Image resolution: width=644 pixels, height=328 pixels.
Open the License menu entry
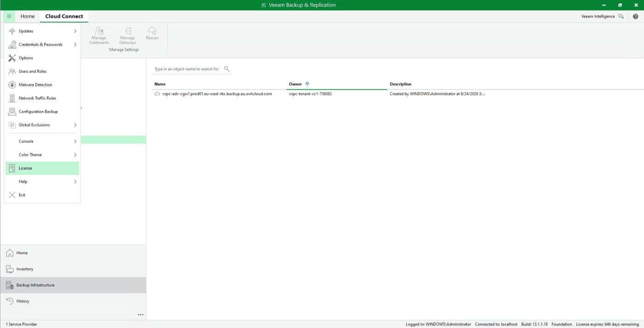[x=42, y=168]
